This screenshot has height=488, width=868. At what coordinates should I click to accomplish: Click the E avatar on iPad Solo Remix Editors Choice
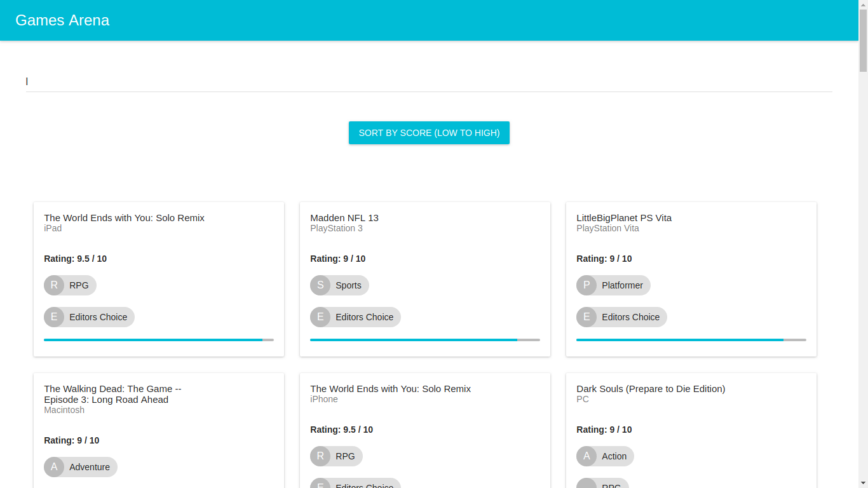coord(54,317)
